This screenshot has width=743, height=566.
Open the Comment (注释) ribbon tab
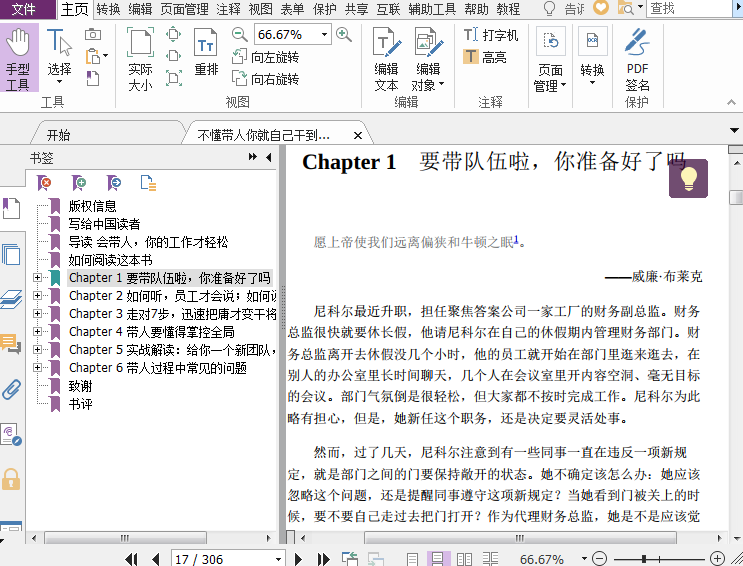(x=228, y=9)
